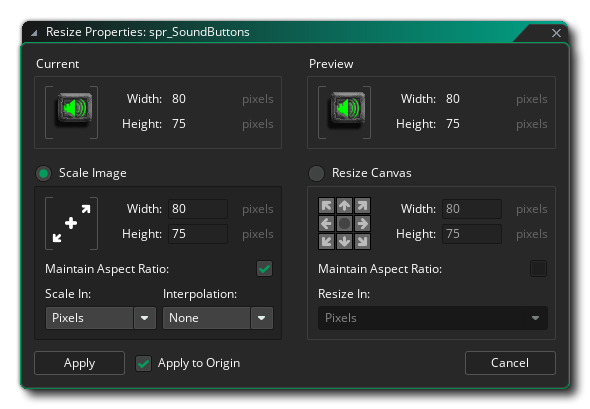Click the left anchor arrow in canvas grid
This screenshot has width=590, height=409.
pyautogui.click(x=326, y=224)
